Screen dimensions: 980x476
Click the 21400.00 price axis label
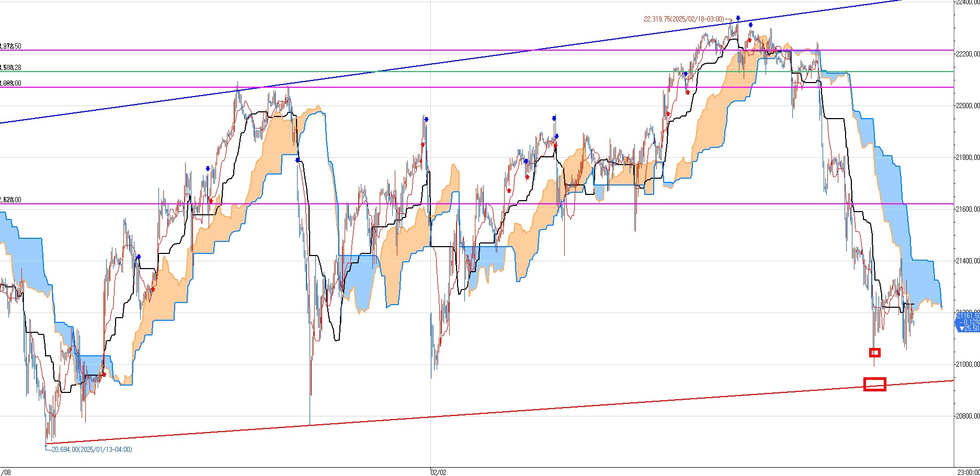pyautogui.click(x=967, y=261)
